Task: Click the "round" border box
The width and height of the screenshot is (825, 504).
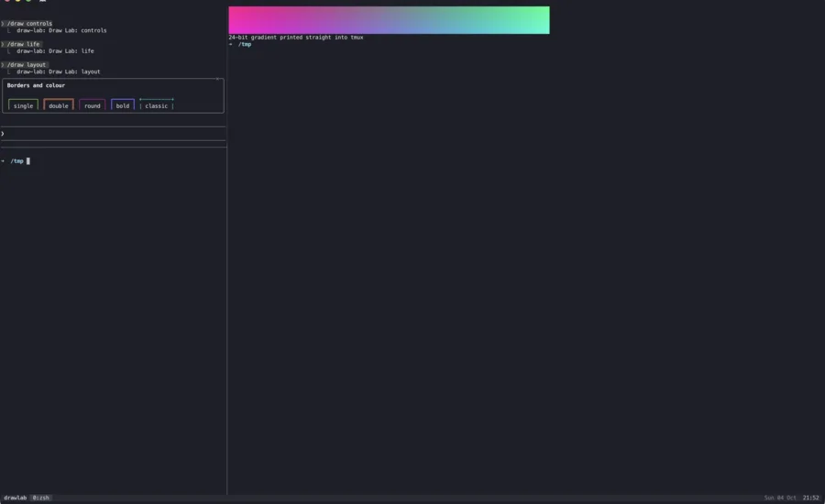Action: pos(92,104)
